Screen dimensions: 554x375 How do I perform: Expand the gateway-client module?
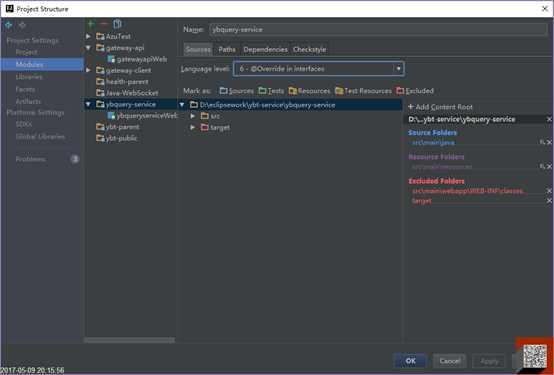click(x=88, y=70)
